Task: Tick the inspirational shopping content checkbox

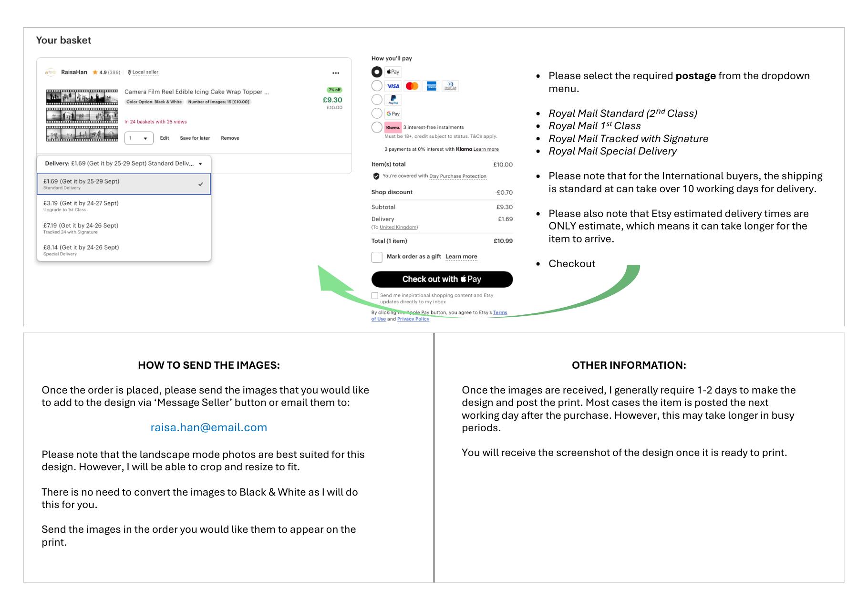Action: 375,296
